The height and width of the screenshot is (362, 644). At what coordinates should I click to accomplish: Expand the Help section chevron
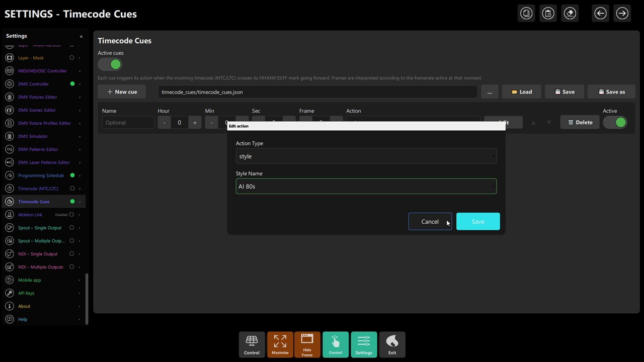point(79,319)
